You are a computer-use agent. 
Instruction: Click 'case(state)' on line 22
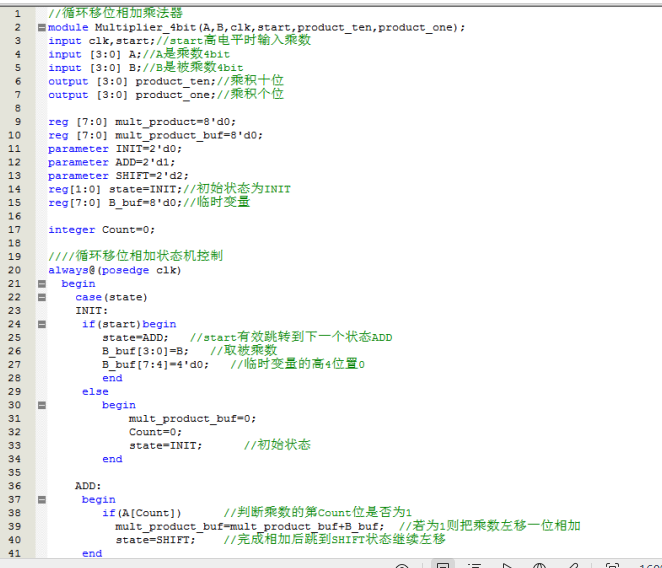[x=111, y=297]
